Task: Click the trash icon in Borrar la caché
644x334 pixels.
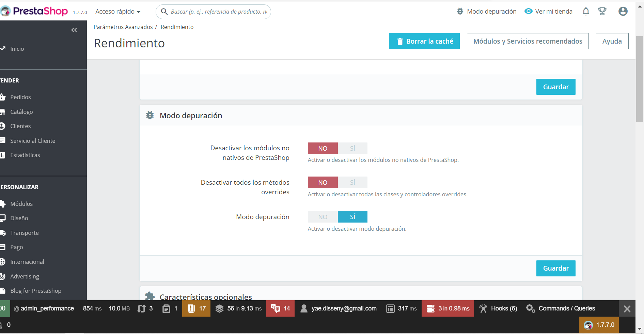Action: (x=400, y=42)
